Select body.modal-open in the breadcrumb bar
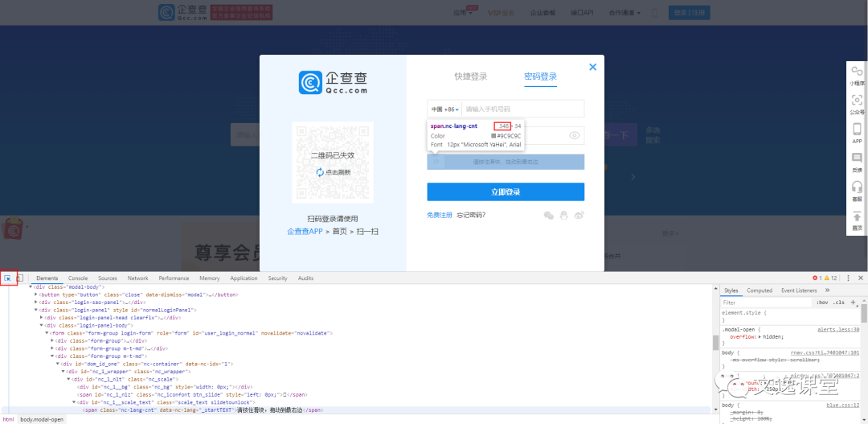The height and width of the screenshot is (424, 868). 42,419
